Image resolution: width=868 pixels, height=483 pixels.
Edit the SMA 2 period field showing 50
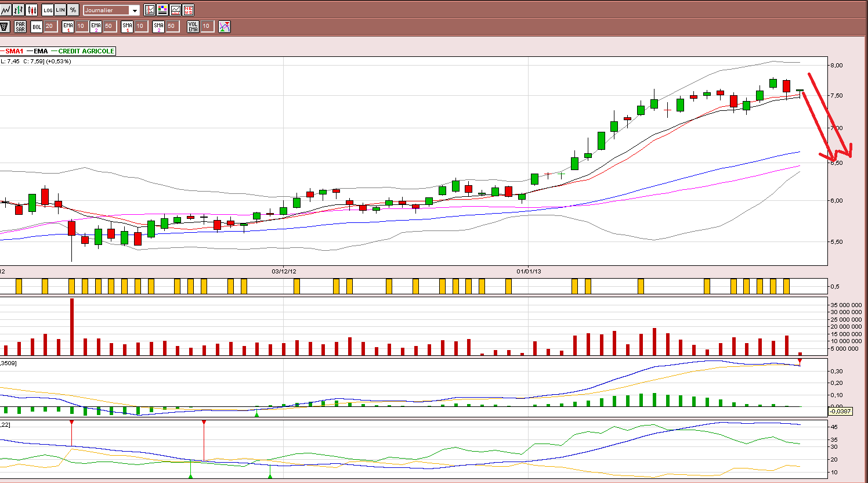click(172, 27)
